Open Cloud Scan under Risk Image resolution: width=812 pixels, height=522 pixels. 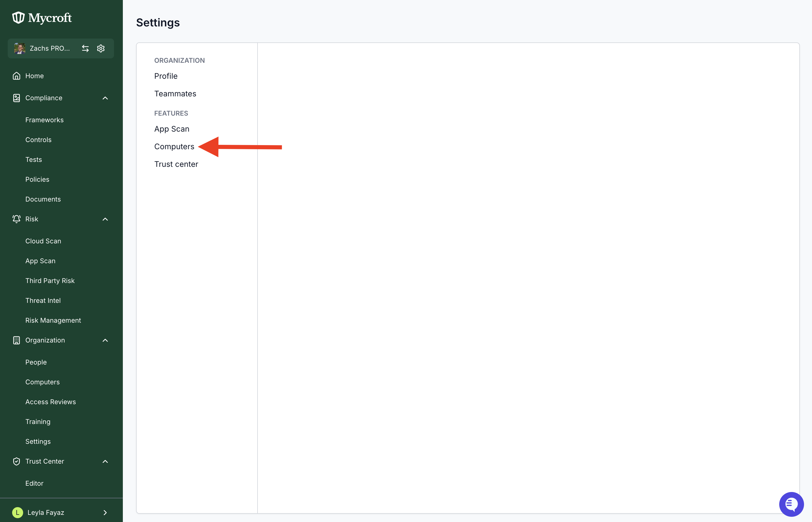pyautogui.click(x=44, y=241)
